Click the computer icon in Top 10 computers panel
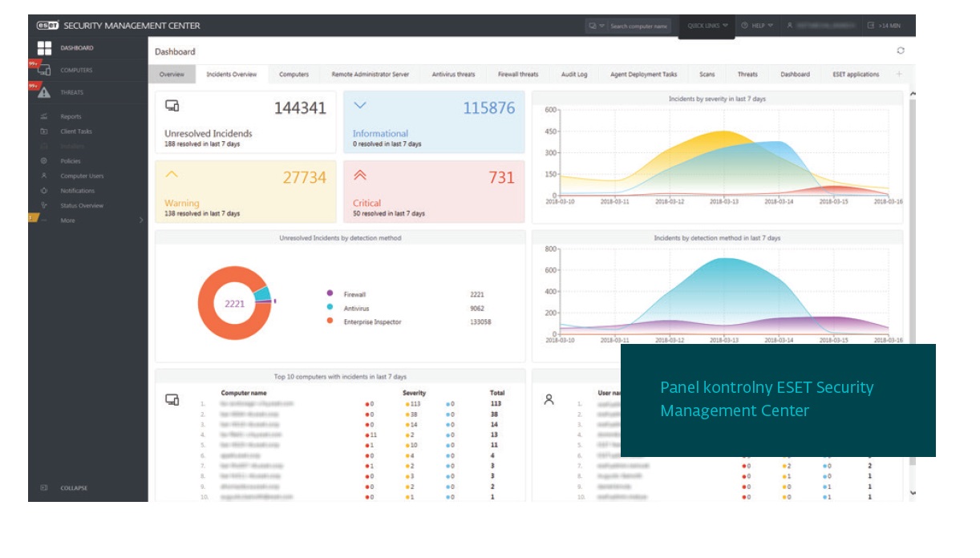This screenshot has width=980, height=558. (172, 399)
